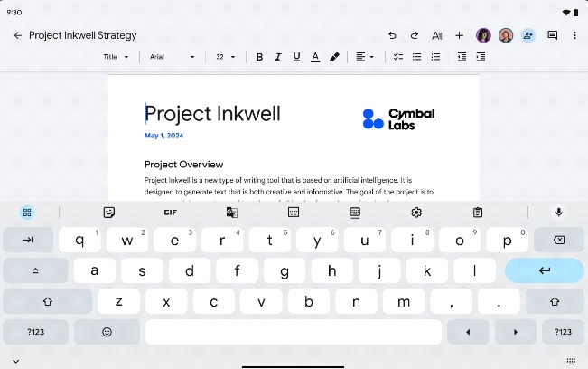Increase paragraph indent
The image size is (588, 369).
tap(481, 57)
